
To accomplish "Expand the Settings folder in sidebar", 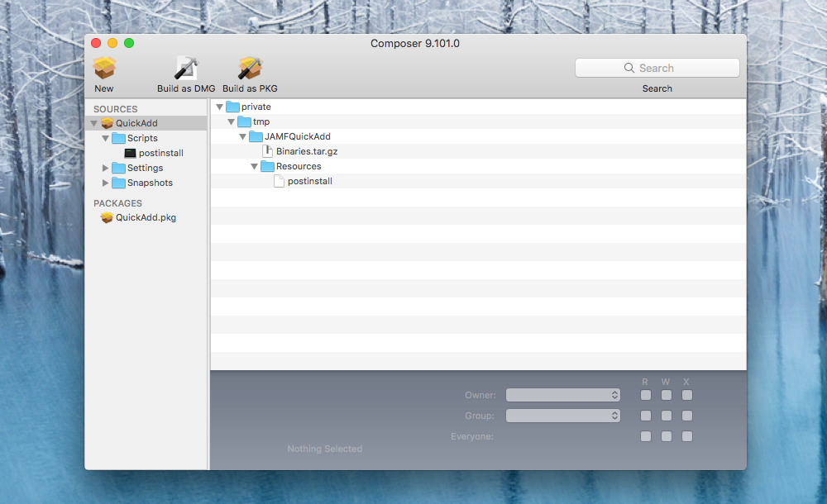I will [x=105, y=169].
